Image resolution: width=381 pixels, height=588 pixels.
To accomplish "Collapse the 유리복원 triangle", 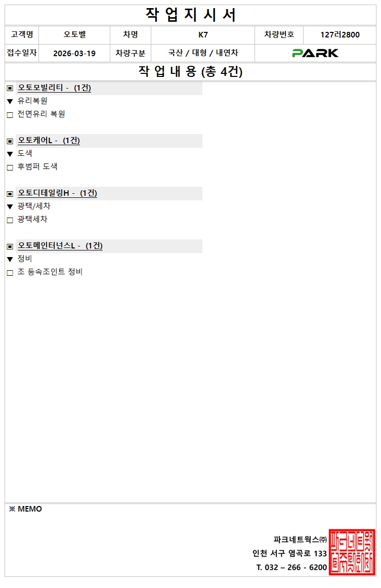I will [x=10, y=102].
